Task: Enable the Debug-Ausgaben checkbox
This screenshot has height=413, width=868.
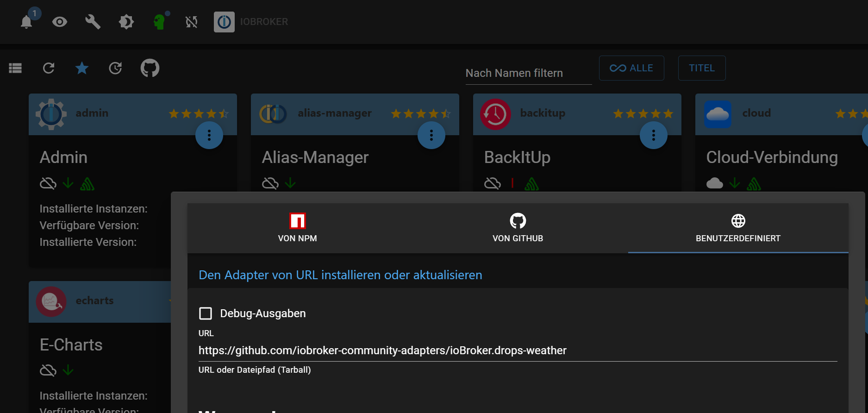Action: 206,313
